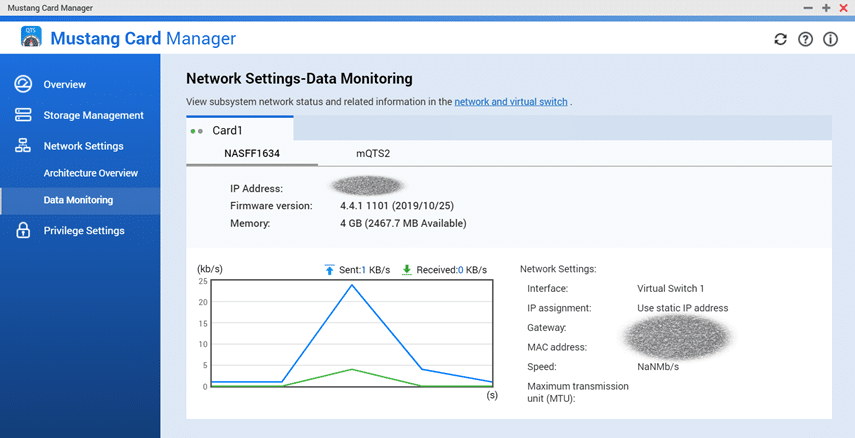
Task: Switch to the mQTS2 subsystem tab
Action: (373, 154)
